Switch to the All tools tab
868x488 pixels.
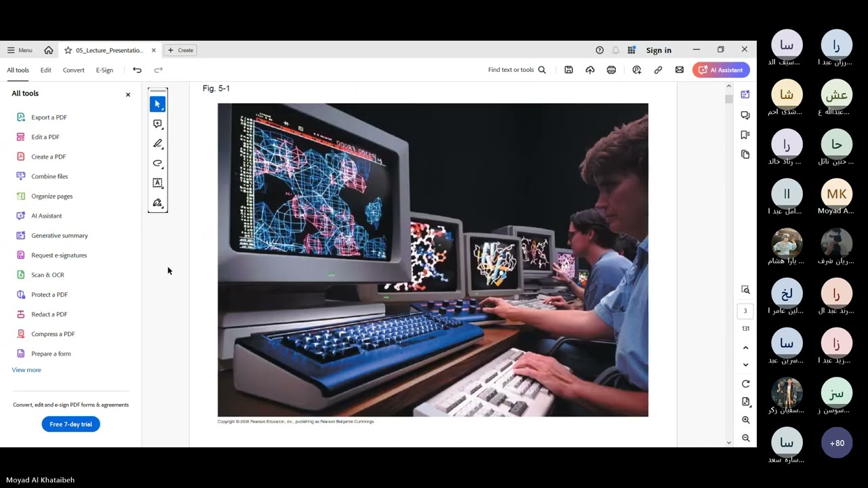(x=18, y=70)
